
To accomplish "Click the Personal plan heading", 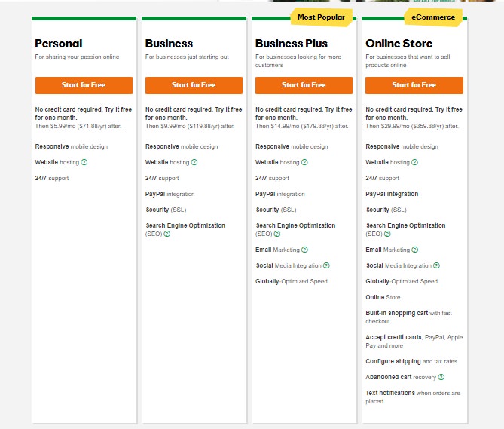I will 59,44.
